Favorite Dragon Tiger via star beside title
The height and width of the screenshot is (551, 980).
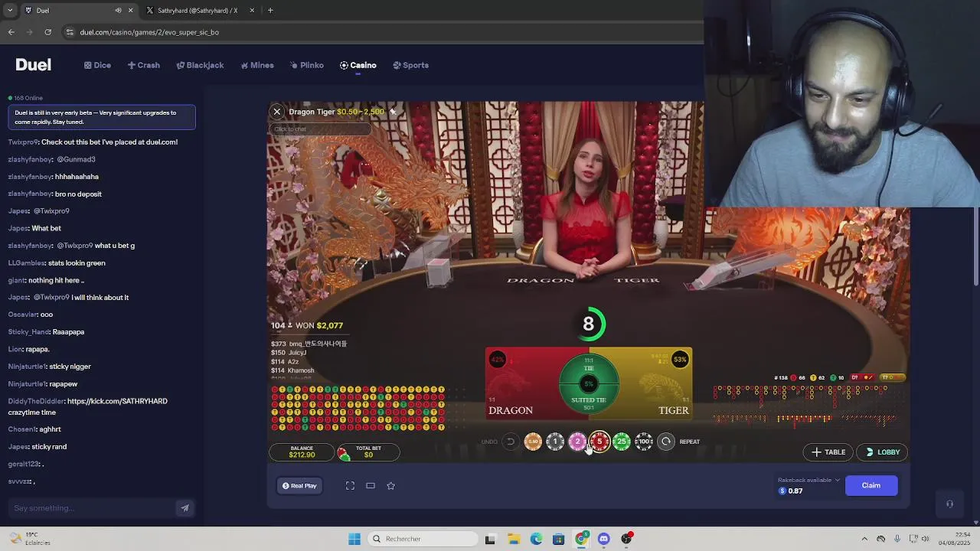coord(393,112)
